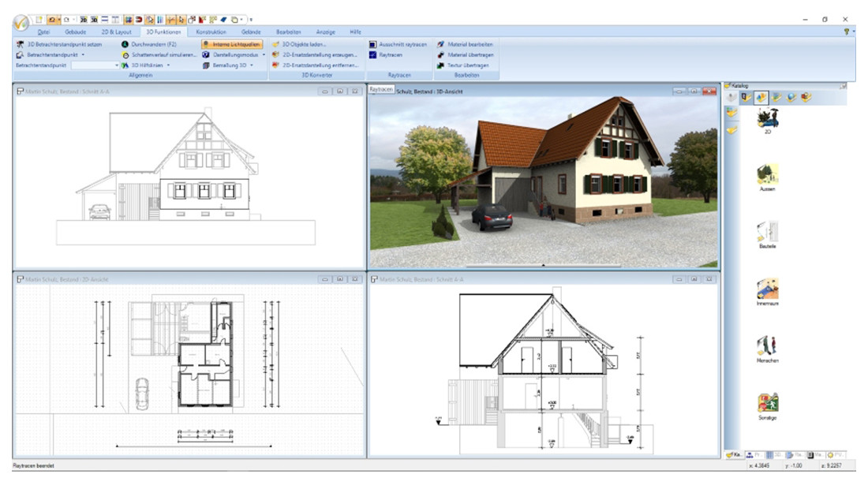Open the Innenraum catalog folder
The image size is (868, 485).
click(768, 292)
